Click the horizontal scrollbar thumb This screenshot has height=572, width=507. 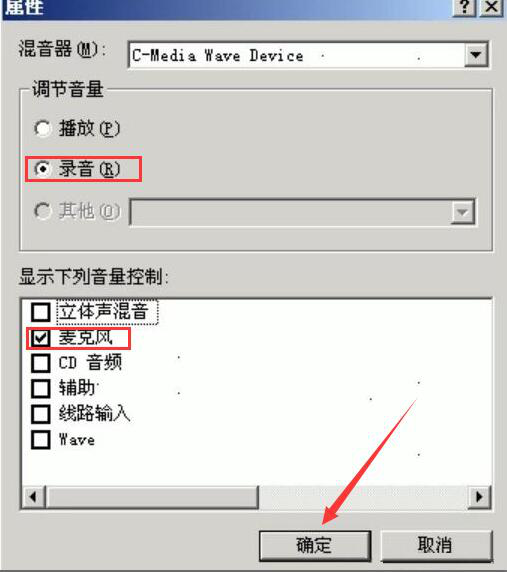[x=152, y=497]
